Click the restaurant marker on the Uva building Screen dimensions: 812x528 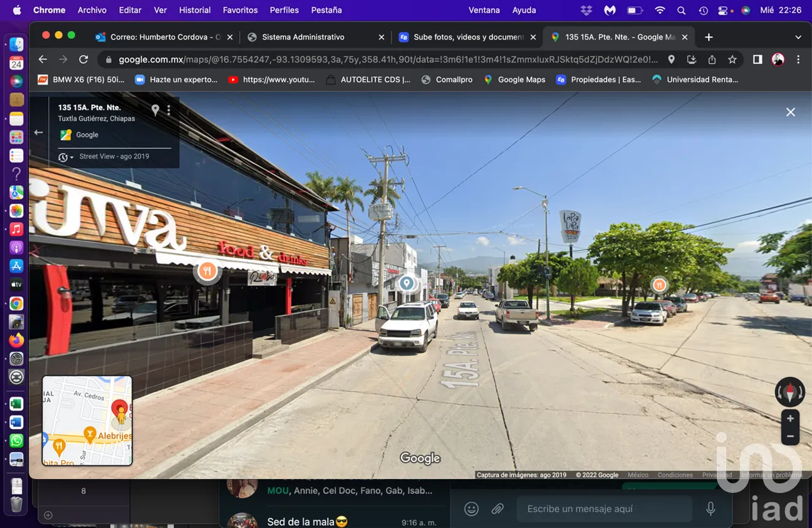pos(207,272)
